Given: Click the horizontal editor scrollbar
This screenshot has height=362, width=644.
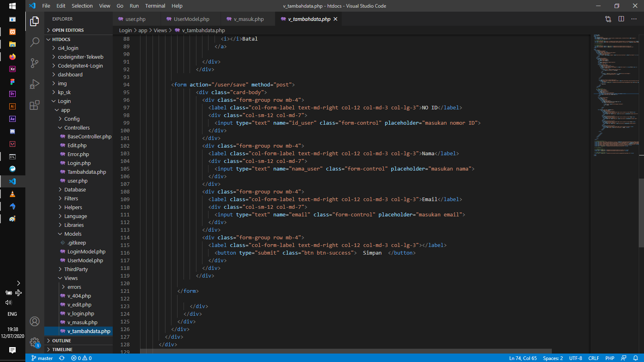Looking at the screenshot, I should (x=346, y=351).
